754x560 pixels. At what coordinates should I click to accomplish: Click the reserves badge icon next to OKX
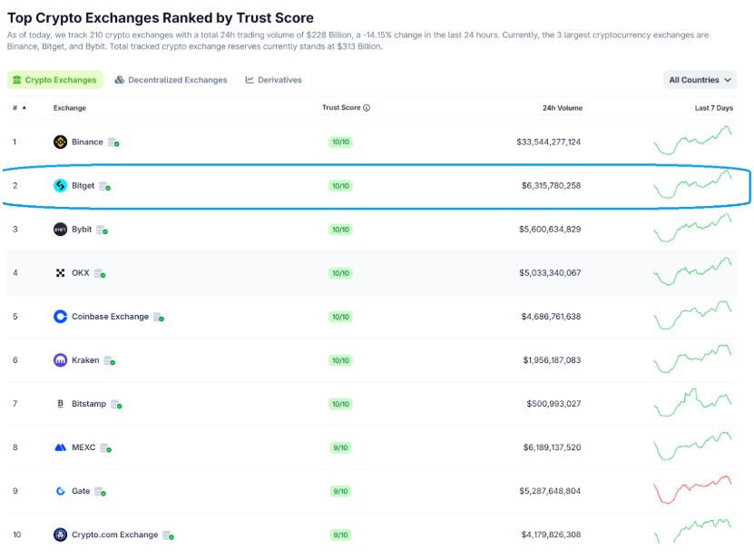pyautogui.click(x=100, y=273)
